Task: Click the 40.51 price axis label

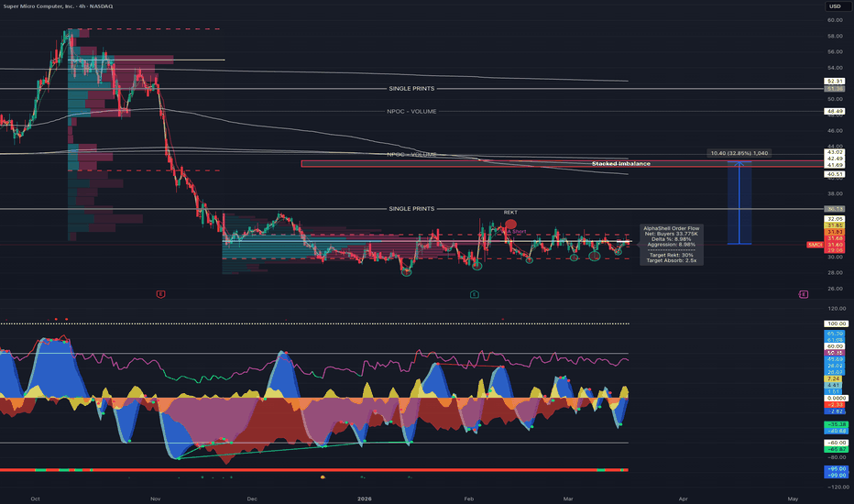Action: 834,173
